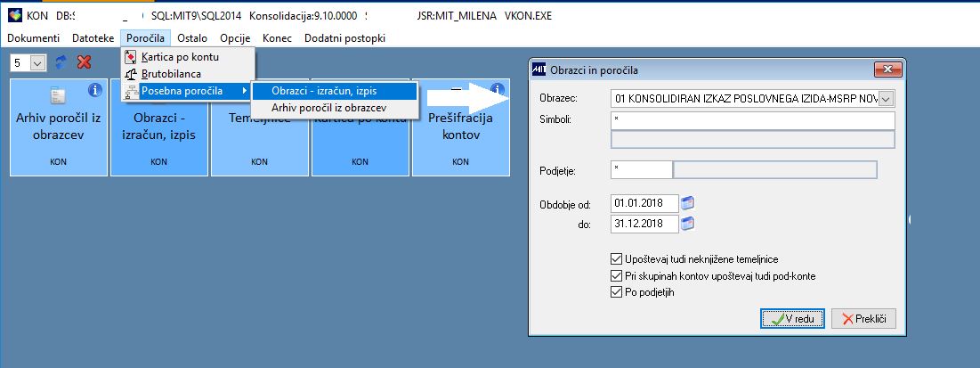This screenshot has width=980, height=368.
Task: Confirm with the V redu button
Action: tap(792, 319)
